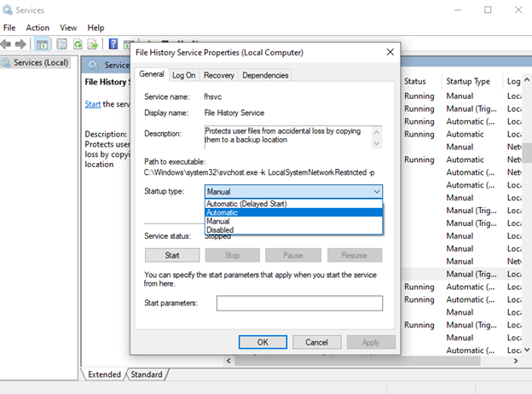The width and height of the screenshot is (532, 394).
Task: Switch to the Dependencies tab
Action: 265,75
